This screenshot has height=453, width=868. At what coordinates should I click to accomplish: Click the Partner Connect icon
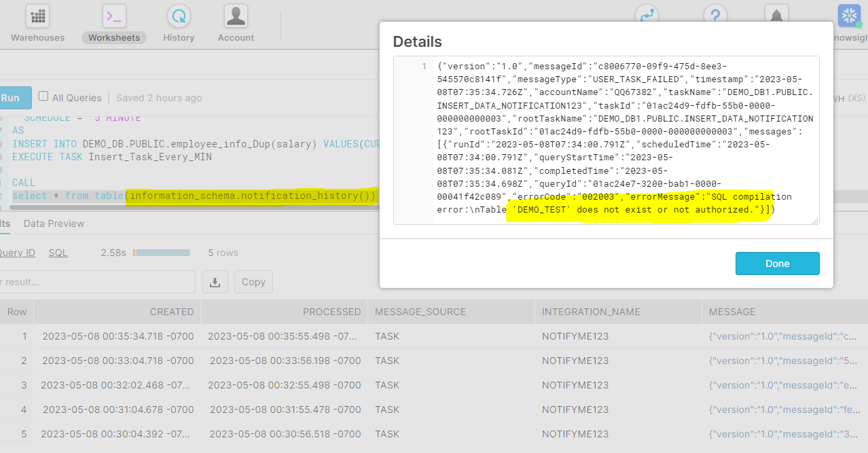(x=647, y=15)
